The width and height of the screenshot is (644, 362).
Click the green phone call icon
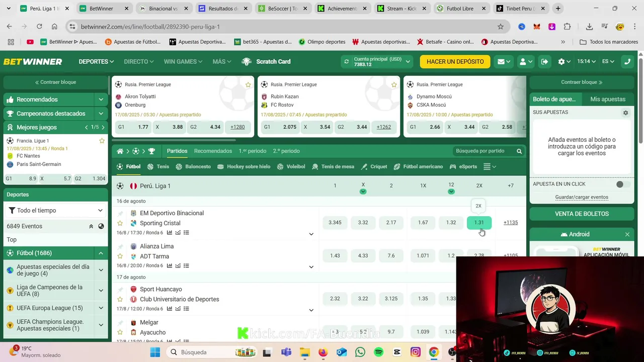click(627, 61)
